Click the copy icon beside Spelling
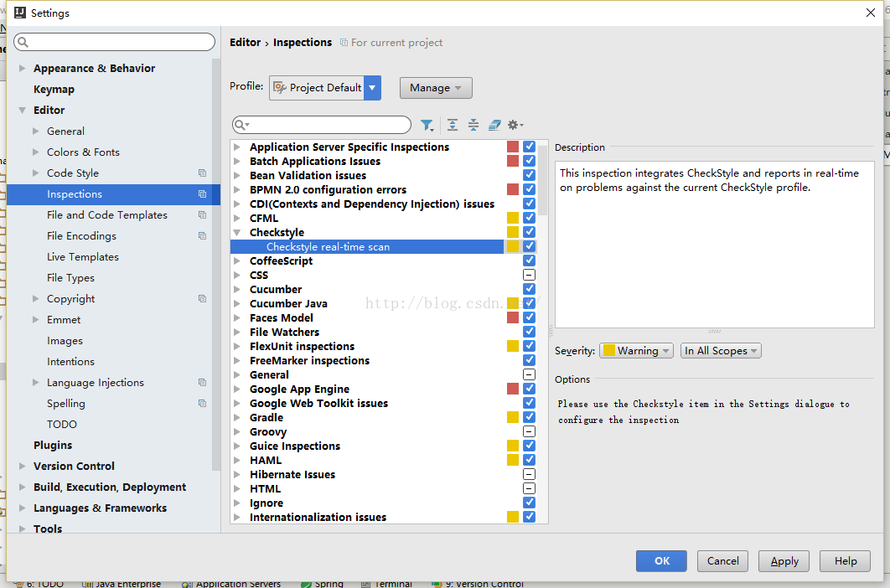890x588 pixels. pyautogui.click(x=202, y=404)
